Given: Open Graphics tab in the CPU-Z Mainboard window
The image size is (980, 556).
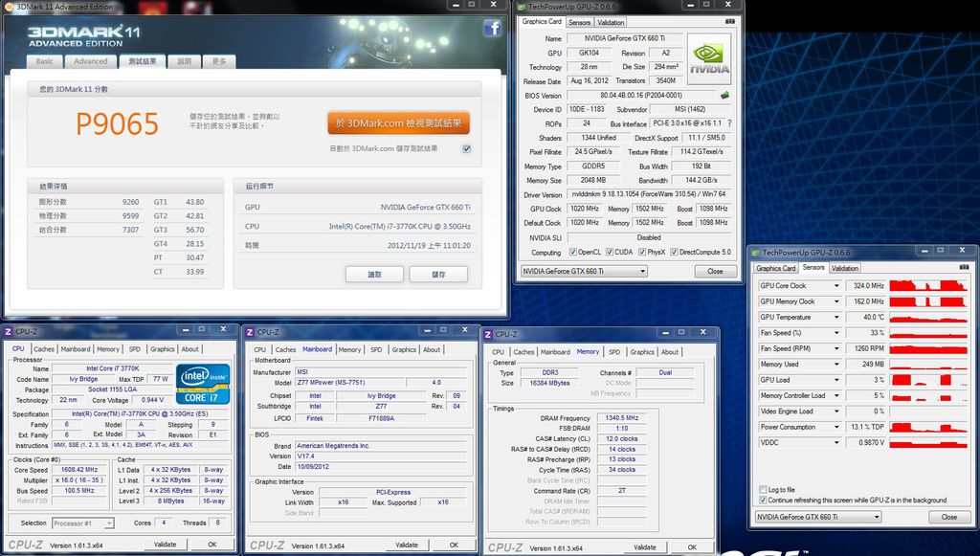Looking at the screenshot, I should pyautogui.click(x=404, y=350).
